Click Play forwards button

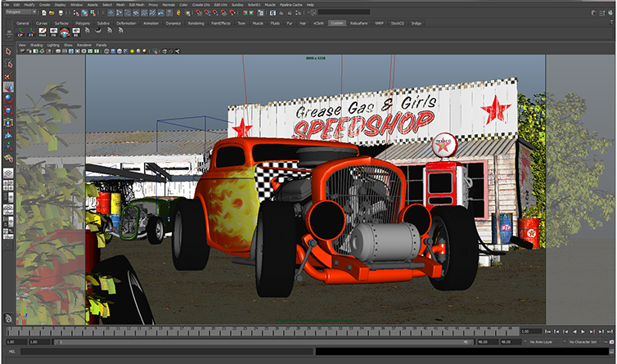coord(583,332)
